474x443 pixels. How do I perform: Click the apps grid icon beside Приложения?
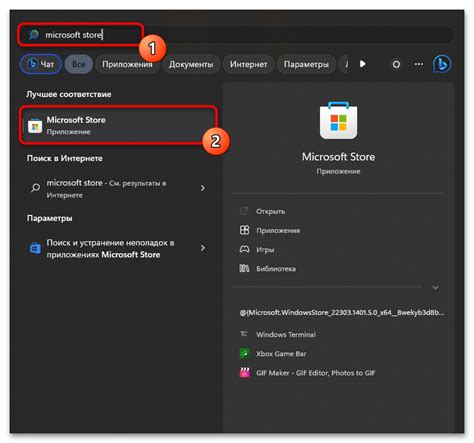244,230
